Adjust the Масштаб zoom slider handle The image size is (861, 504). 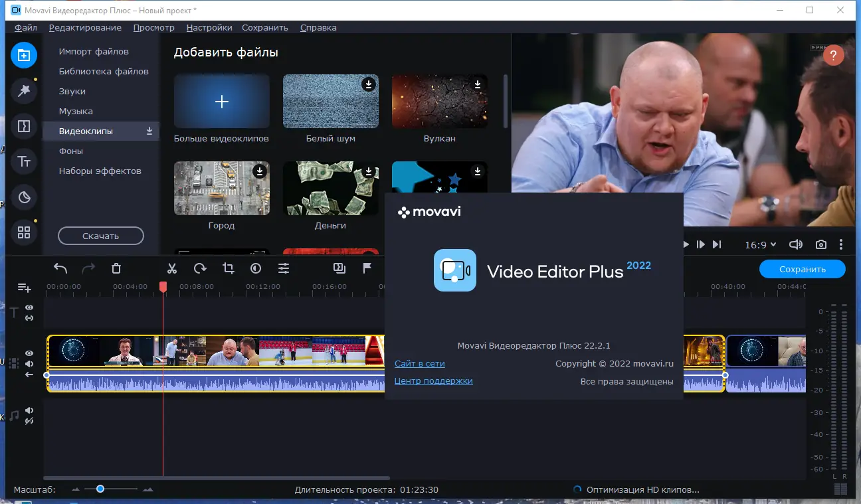point(100,489)
